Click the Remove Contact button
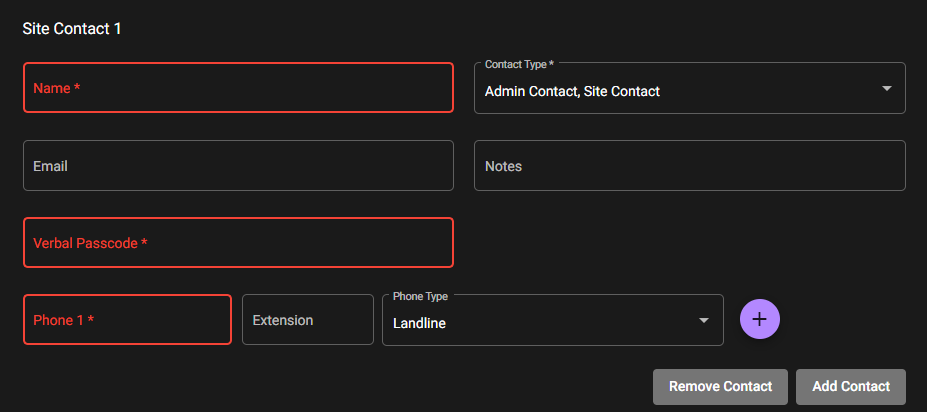 [x=720, y=387]
